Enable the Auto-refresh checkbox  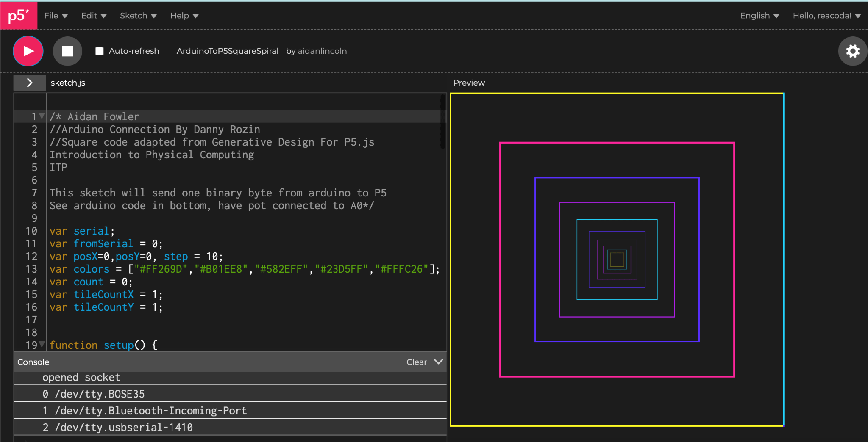(100, 51)
